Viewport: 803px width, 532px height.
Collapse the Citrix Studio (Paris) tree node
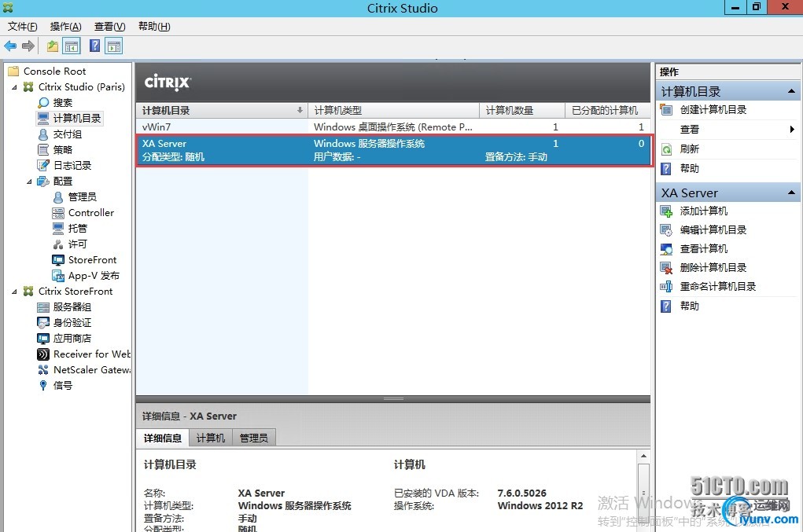(x=14, y=87)
